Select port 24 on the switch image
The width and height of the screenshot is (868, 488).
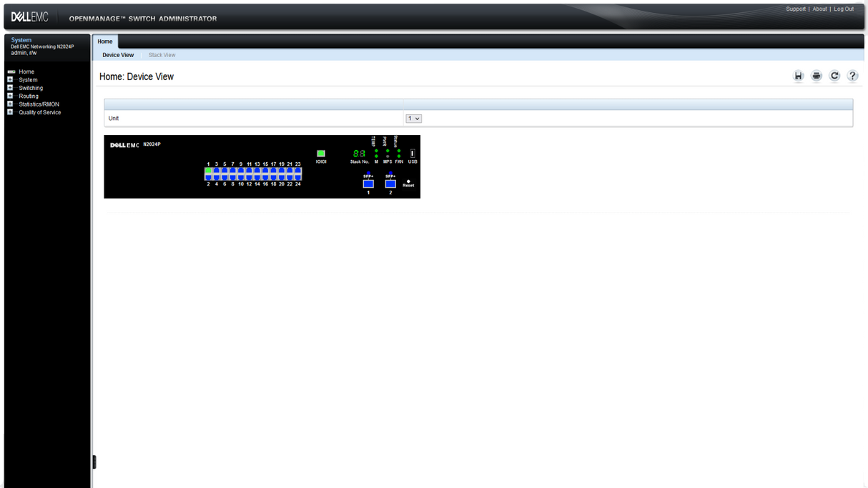(298, 177)
